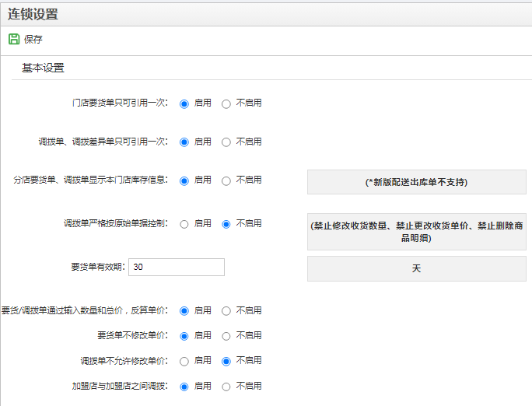The width and height of the screenshot is (532, 406).
Task: Enable 调拨单不允许修改单价 option
Action: pos(184,362)
